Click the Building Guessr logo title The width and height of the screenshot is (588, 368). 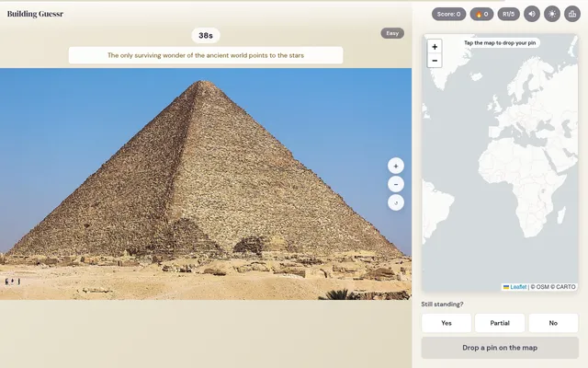point(35,14)
